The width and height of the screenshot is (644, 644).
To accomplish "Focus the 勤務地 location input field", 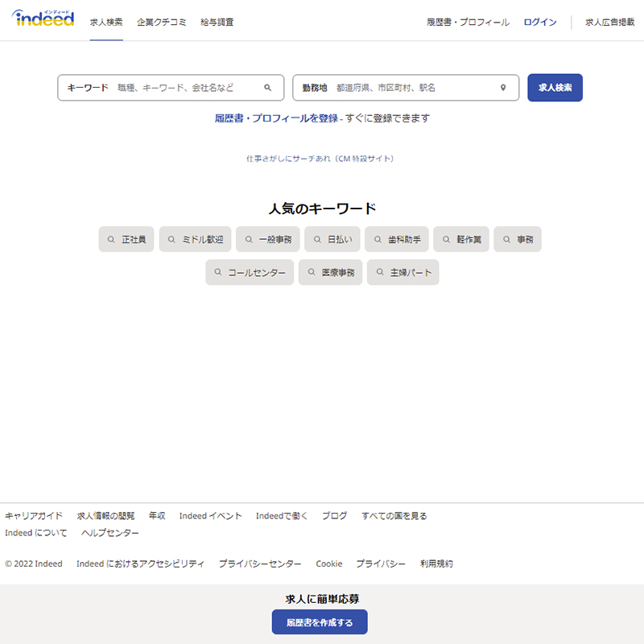I will pos(415,88).
